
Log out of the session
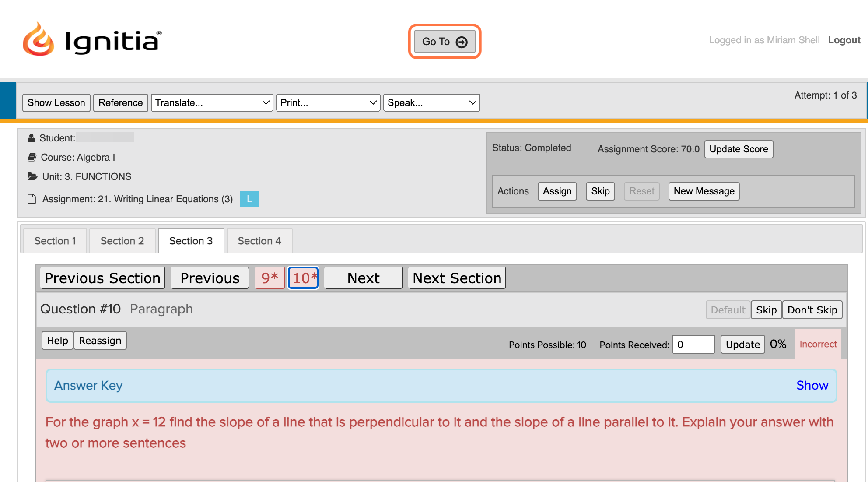[844, 40]
